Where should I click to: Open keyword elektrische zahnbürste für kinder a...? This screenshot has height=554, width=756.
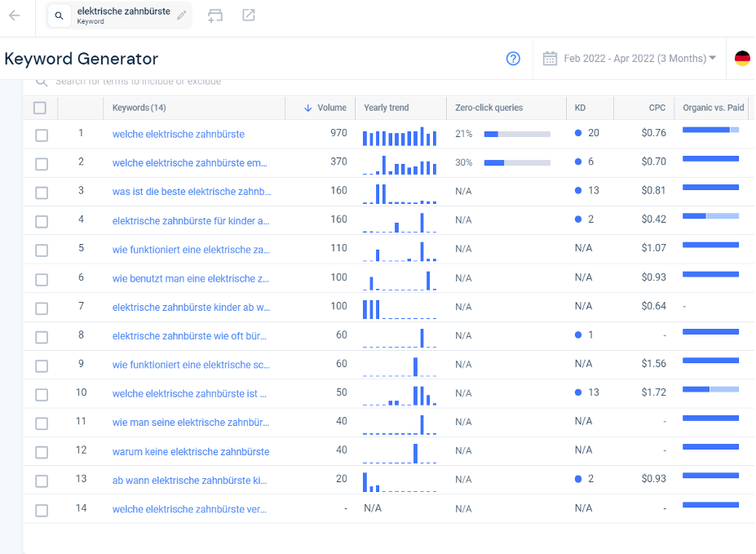191,221
